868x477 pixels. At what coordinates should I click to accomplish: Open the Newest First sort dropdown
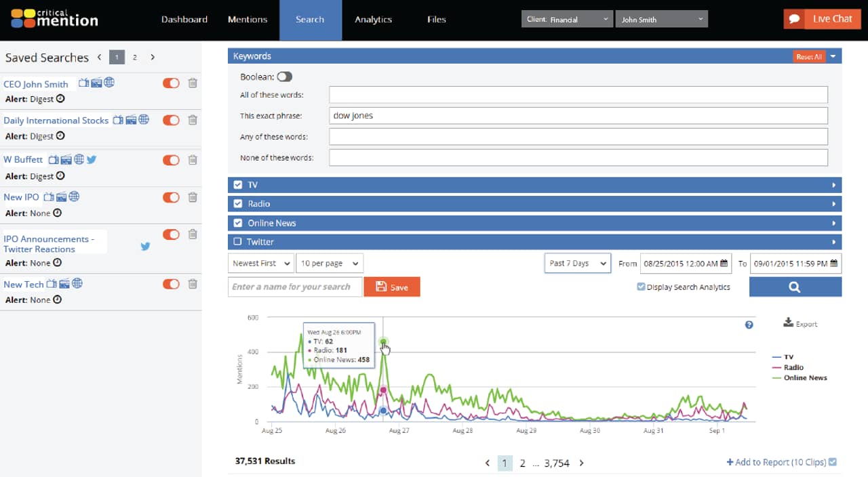[261, 263]
